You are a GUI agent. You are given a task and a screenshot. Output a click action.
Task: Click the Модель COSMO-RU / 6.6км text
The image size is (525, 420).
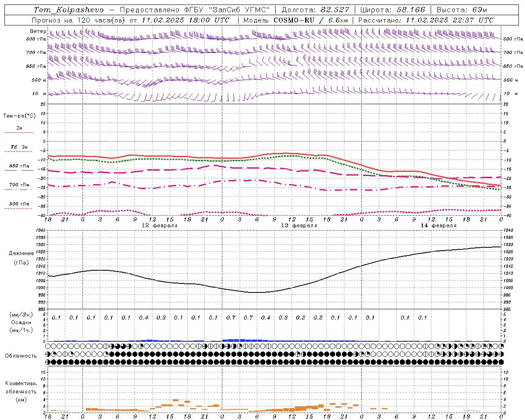point(295,20)
